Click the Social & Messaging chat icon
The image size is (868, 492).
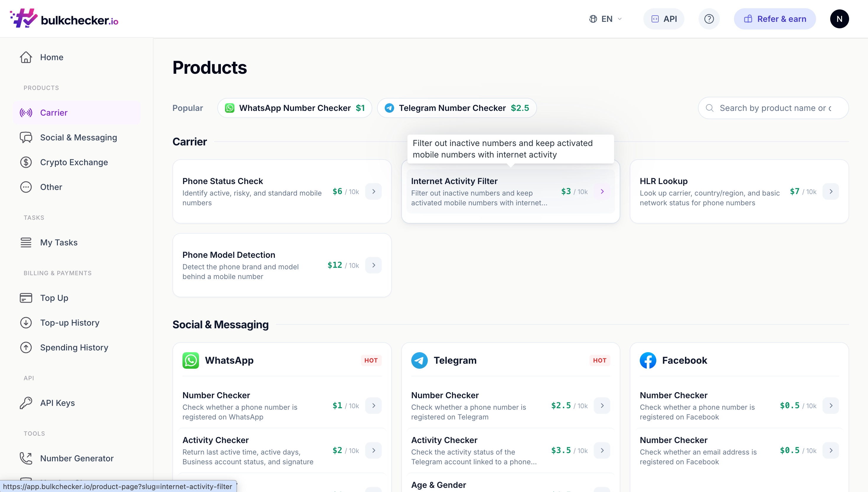(x=26, y=137)
